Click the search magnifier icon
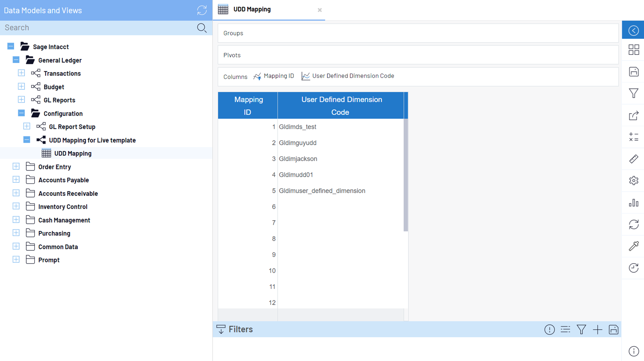 coord(202,28)
